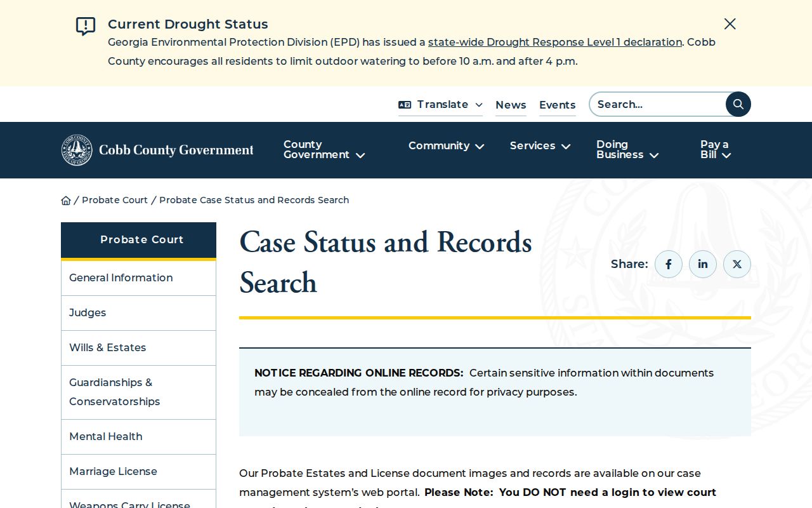Screen dimensions: 812x508
Task: Share this page on LinkedIn
Action: [703, 264]
